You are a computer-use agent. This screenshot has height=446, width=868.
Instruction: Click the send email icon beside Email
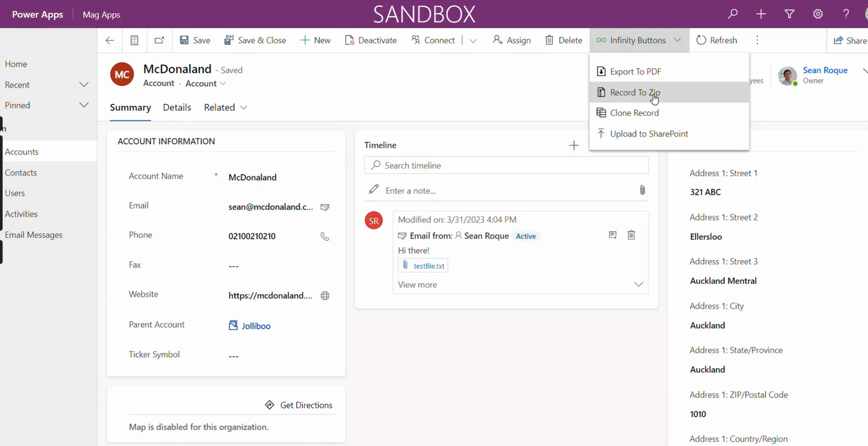[x=325, y=207]
